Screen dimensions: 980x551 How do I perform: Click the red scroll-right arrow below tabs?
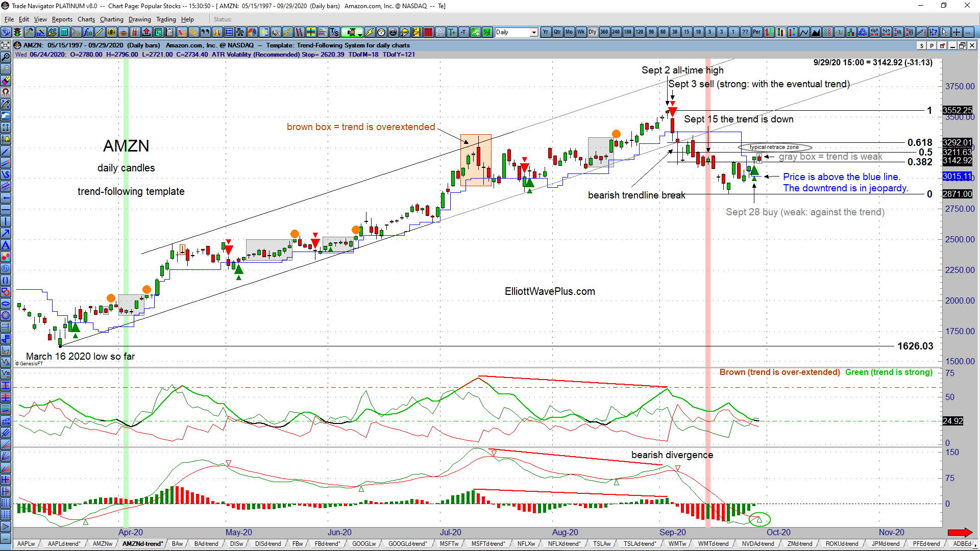[x=960, y=532]
